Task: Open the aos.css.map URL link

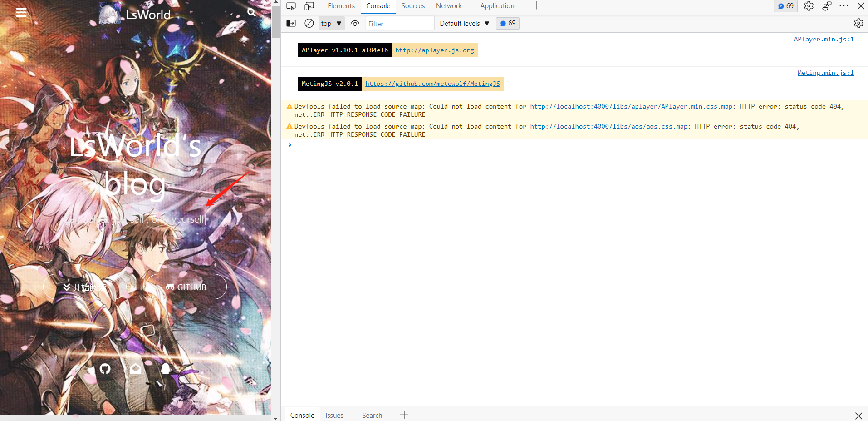Action: click(x=608, y=126)
